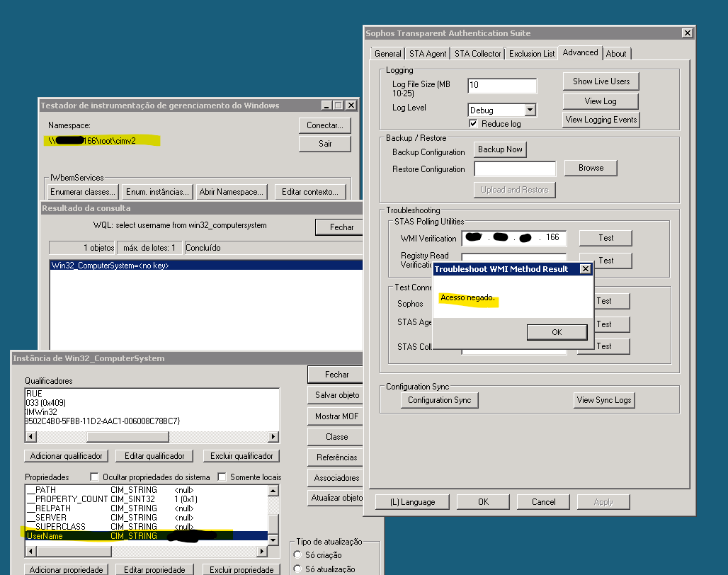728x575 pixels.
Task: Click the (L) Language button
Action: point(412,502)
